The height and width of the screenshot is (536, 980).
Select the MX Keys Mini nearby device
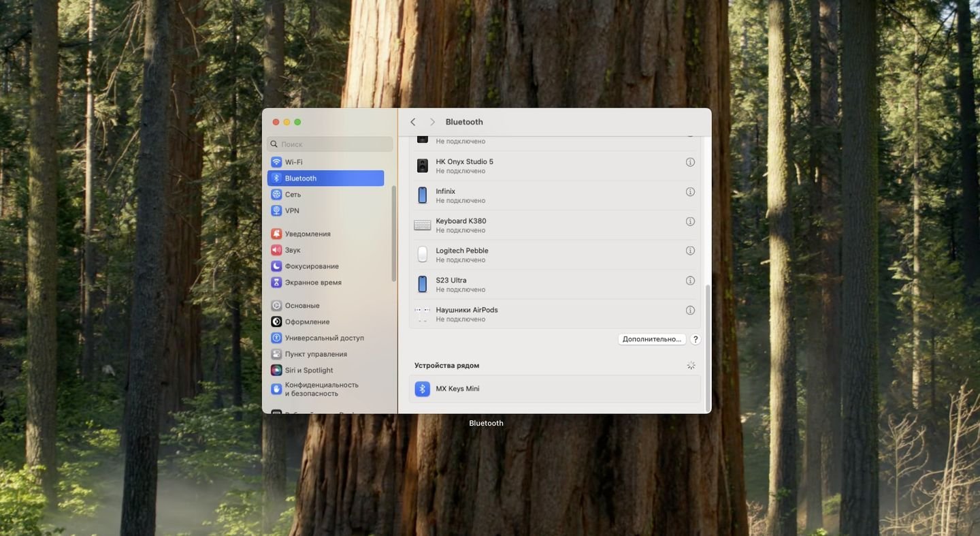point(555,389)
